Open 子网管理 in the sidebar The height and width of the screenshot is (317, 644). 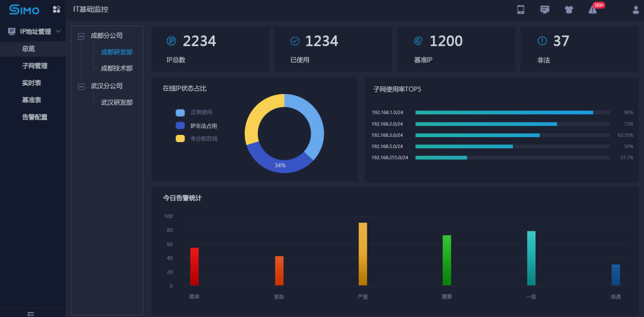(35, 66)
